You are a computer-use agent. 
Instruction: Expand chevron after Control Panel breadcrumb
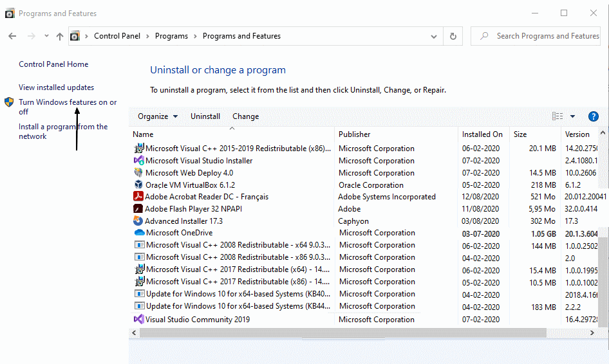coord(147,36)
